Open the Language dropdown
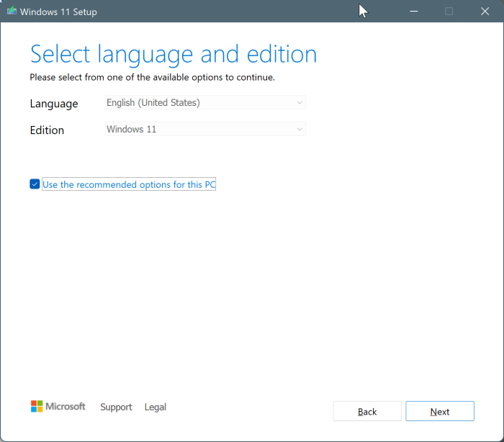 coord(205,102)
